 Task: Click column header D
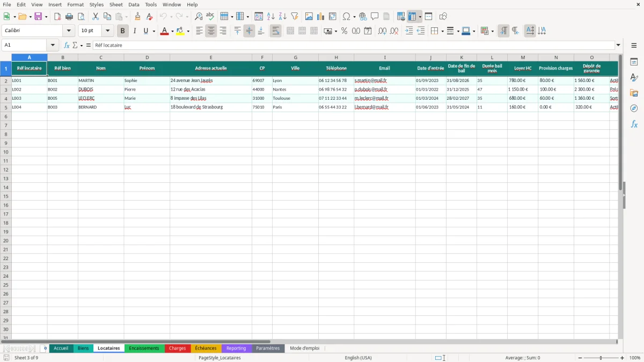pos(147,57)
